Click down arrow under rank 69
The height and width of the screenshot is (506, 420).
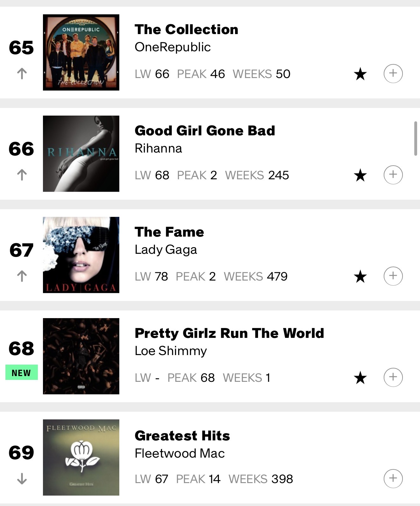(x=22, y=479)
